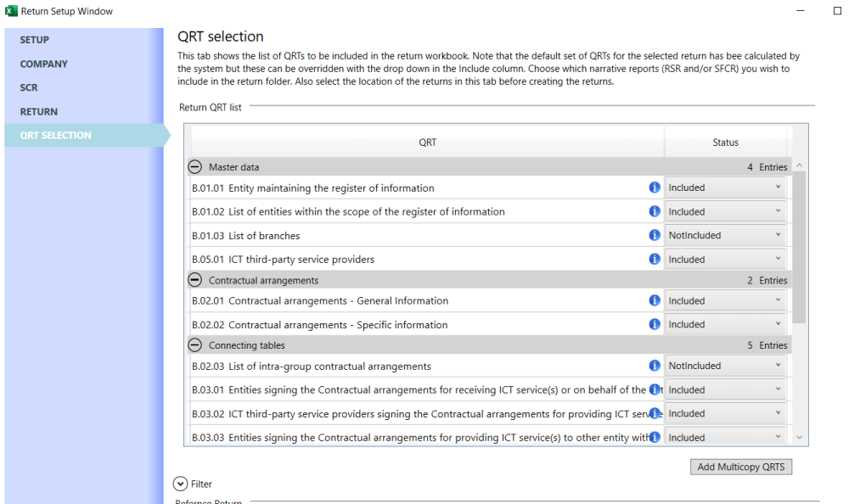Click info icon for B.02.01 General Information
The image size is (849, 504).
(x=655, y=300)
